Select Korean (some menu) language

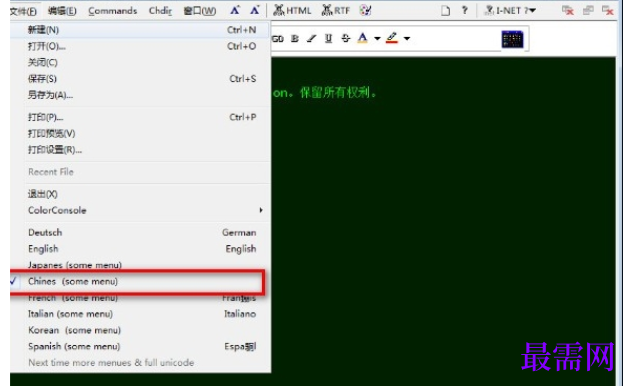tap(140, 330)
